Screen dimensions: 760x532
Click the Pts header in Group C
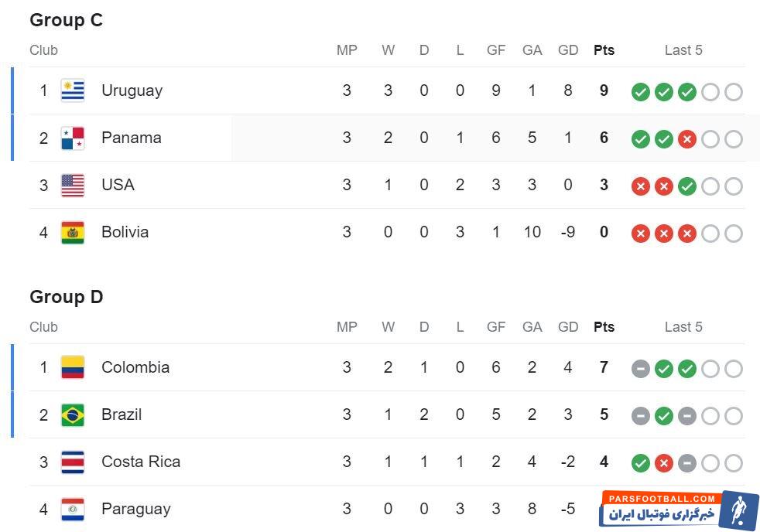pyautogui.click(x=604, y=50)
